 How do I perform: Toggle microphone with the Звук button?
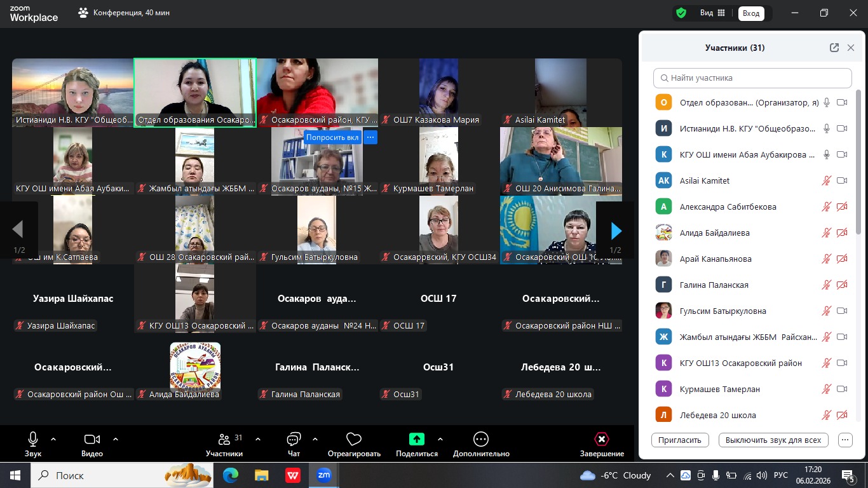click(33, 439)
